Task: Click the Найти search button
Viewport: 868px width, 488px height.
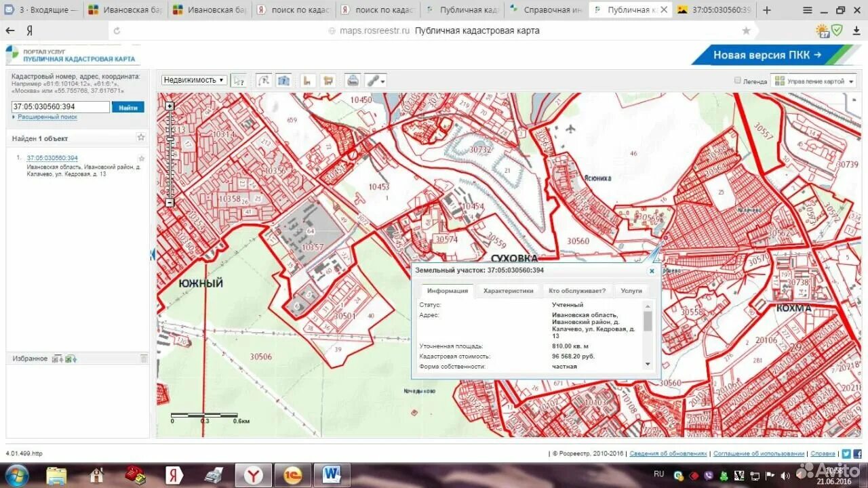Action: 128,107
